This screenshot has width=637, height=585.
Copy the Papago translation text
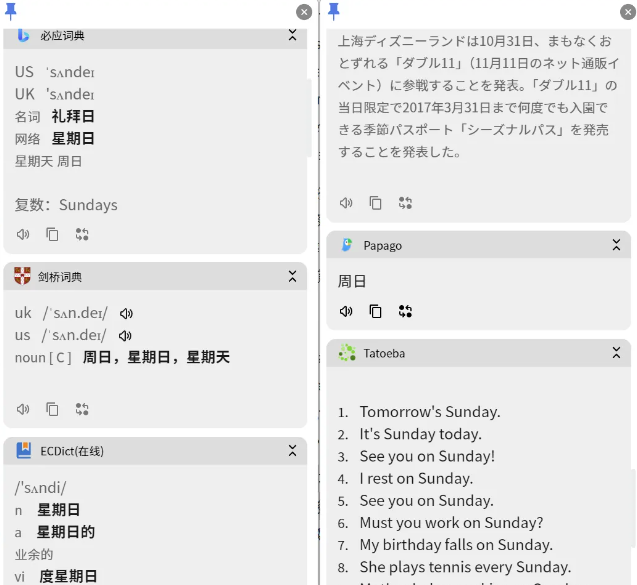375,311
